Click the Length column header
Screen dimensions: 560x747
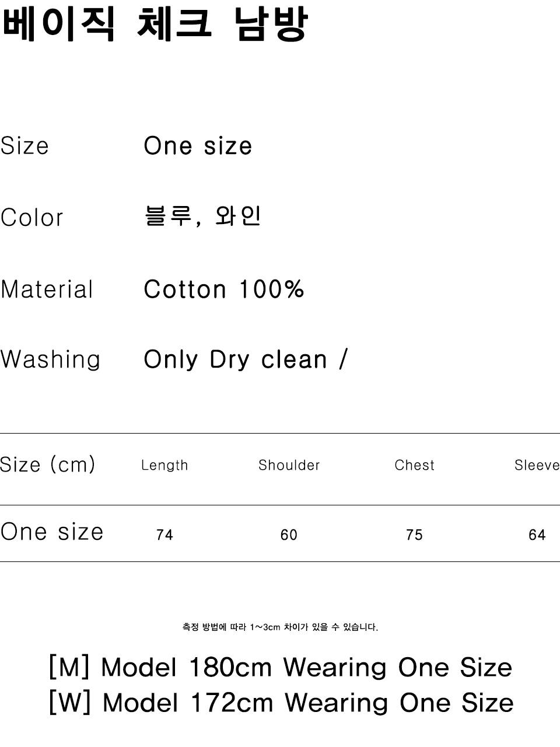pos(164,465)
